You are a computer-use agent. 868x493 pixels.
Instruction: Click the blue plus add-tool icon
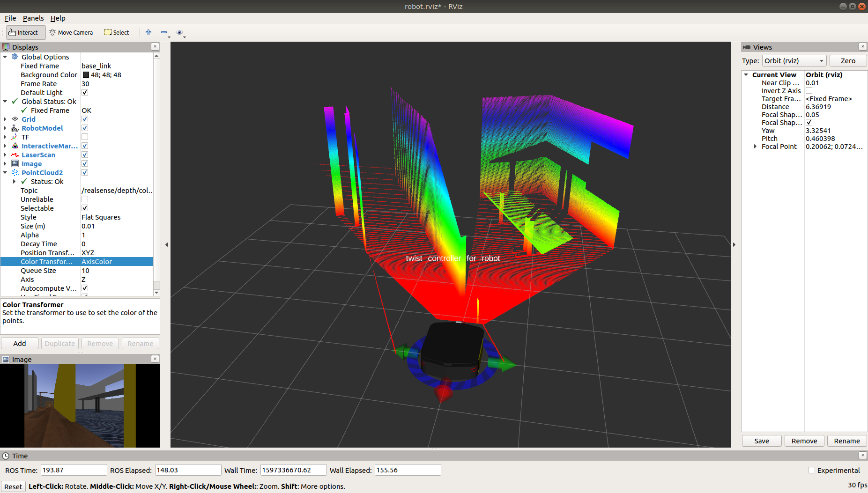coord(148,32)
